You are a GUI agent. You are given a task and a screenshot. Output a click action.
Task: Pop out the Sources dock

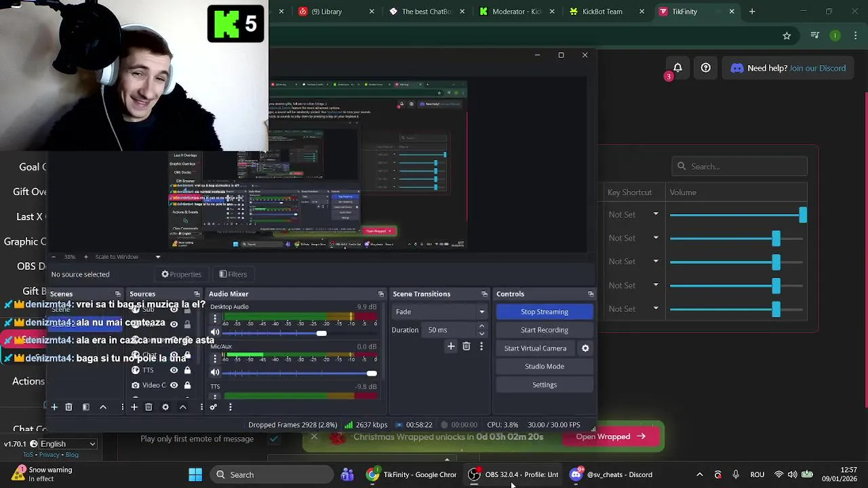click(197, 294)
